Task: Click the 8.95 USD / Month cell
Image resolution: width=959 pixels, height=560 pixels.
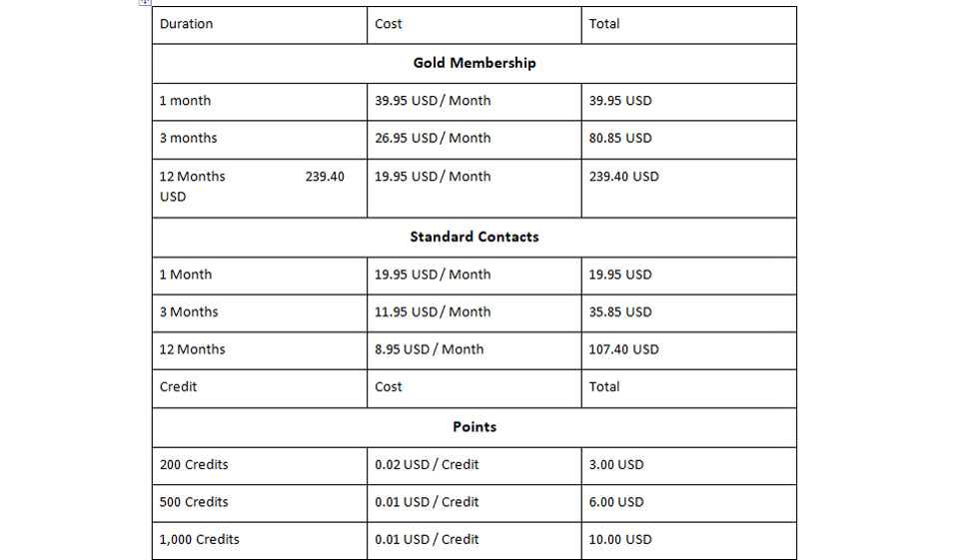Action: click(429, 350)
